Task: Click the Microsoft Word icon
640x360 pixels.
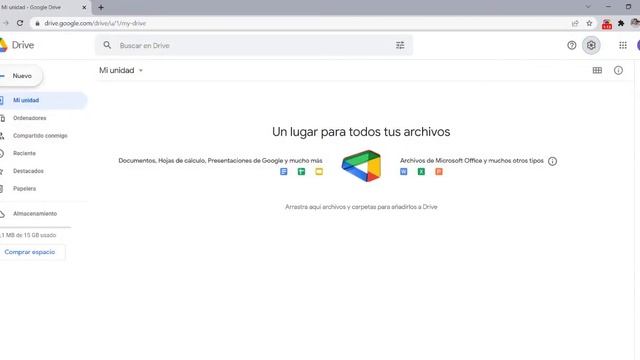Action: coord(404,171)
